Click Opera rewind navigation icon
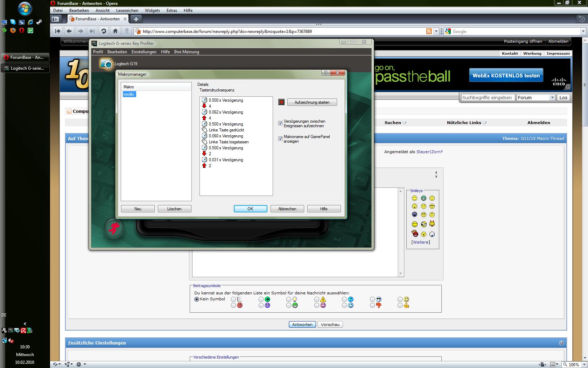Image resolution: width=588 pixels, height=368 pixels. click(58, 31)
